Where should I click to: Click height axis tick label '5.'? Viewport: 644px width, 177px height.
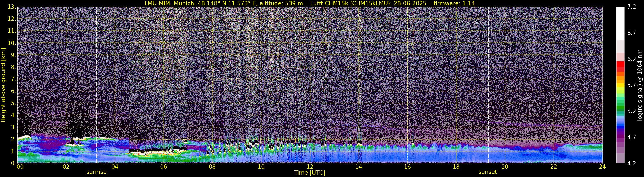coord(13,103)
